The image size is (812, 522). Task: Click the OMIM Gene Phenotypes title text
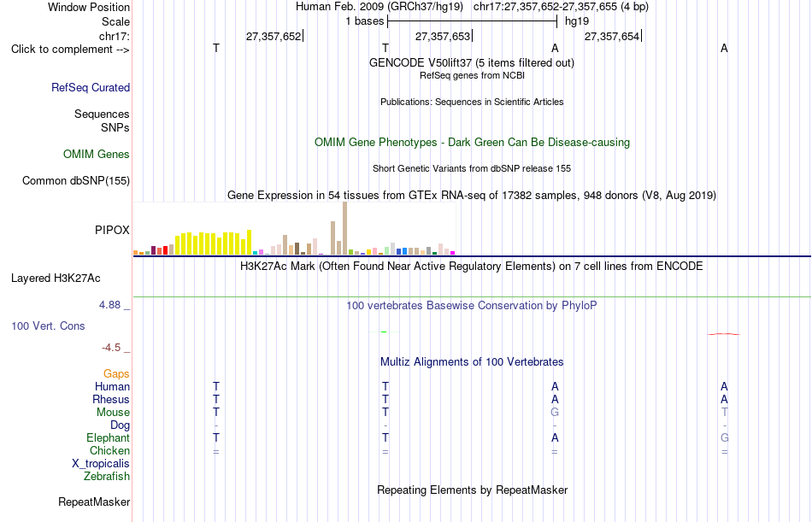[x=473, y=143]
